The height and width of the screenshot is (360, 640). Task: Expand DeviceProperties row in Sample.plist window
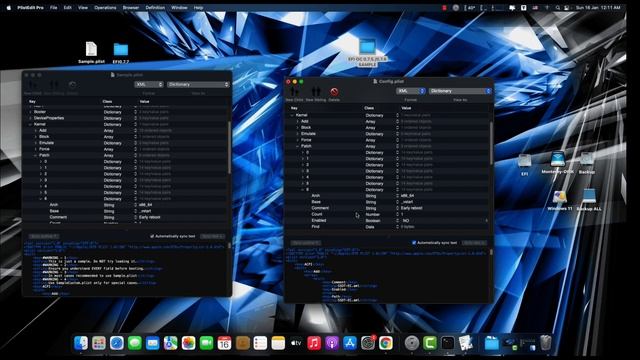tap(30, 118)
